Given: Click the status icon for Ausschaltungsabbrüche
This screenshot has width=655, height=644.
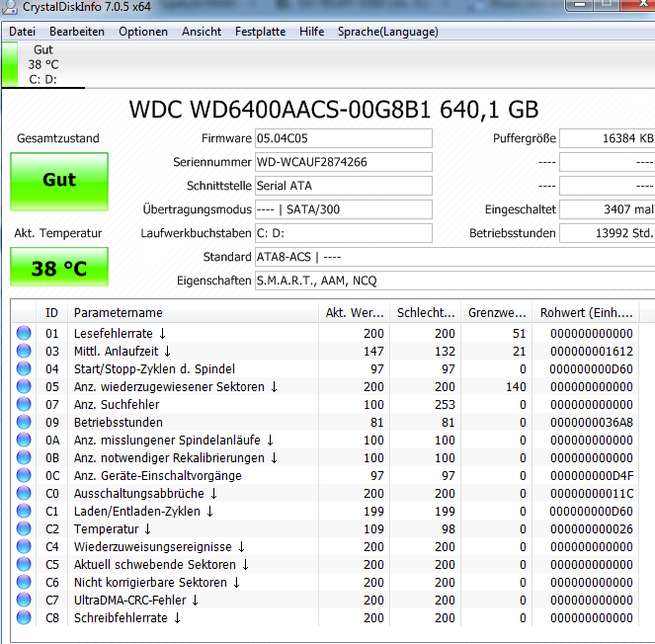Looking at the screenshot, I should pyautogui.click(x=24, y=493).
